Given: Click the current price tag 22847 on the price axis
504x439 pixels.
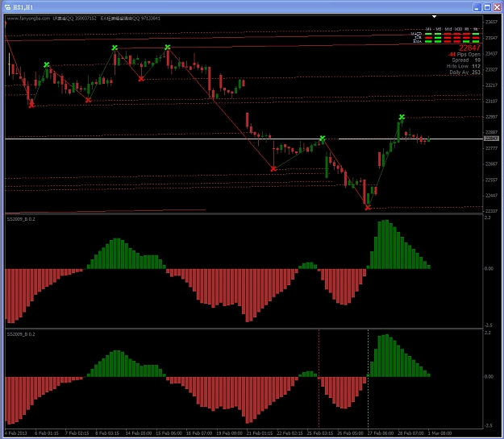Looking at the screenshot, I should [x=491, y=139].
